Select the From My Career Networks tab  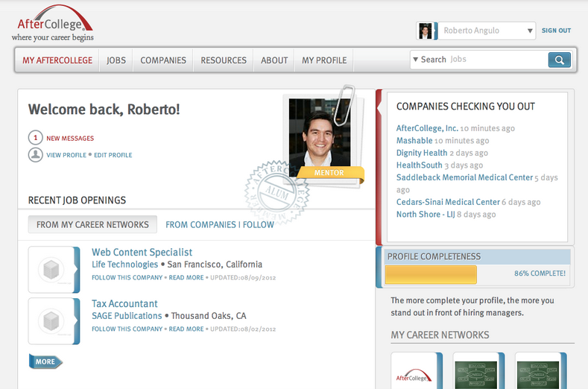click(92, 224)
